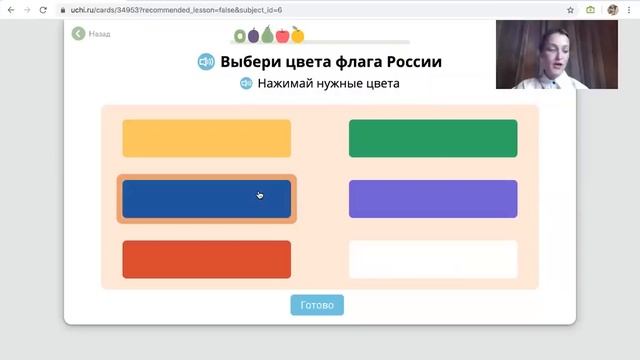Click the Назад link text

(100, 34)
